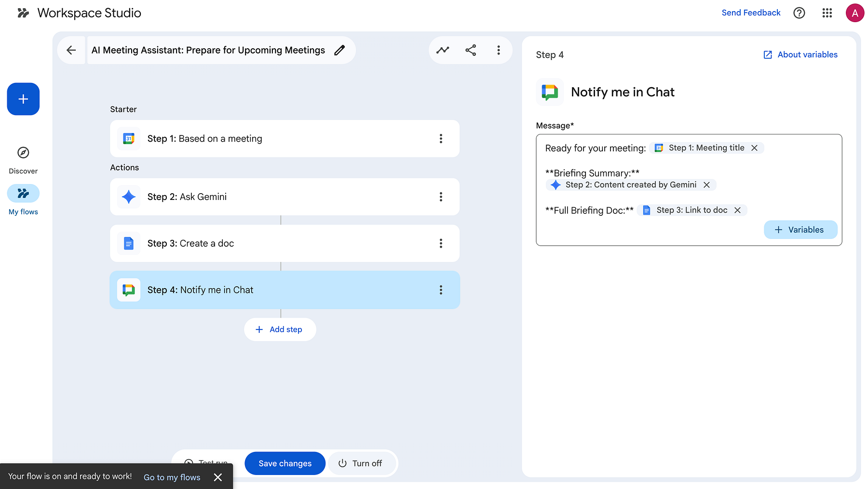Edit flow name with pencil icon
This screenshot has height=489, width=868.
pos(339,50)
